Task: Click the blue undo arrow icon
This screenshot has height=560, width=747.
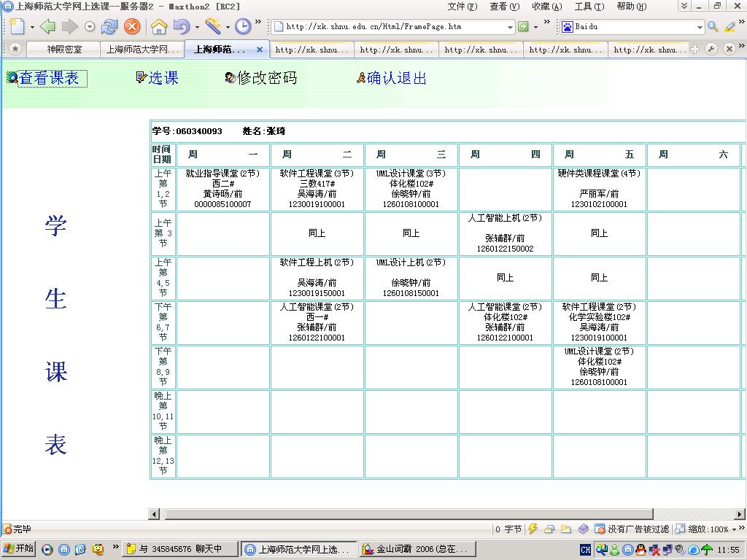Action: (x=181, y=26)
